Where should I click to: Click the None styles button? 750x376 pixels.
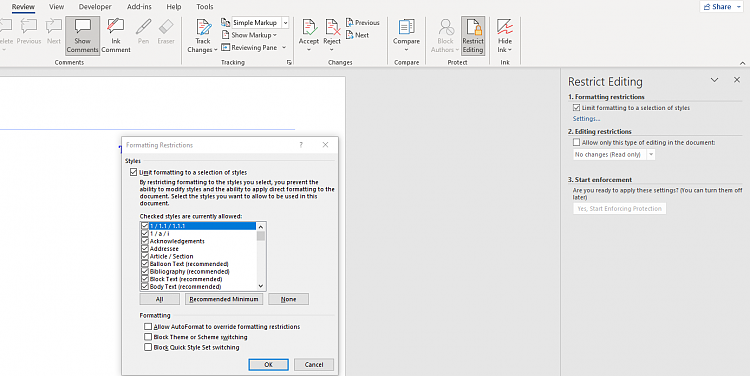[x=288, y=299]
